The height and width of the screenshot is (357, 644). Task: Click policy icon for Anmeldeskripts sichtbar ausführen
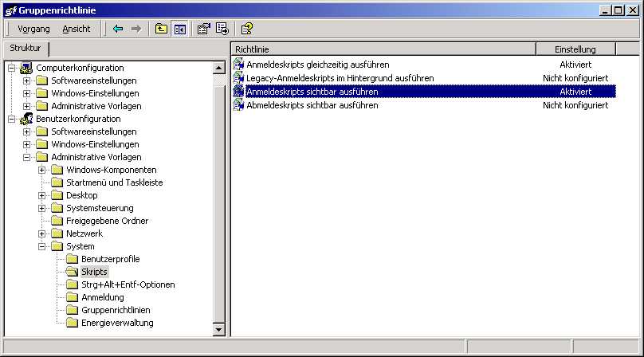[x=238, y=91]
